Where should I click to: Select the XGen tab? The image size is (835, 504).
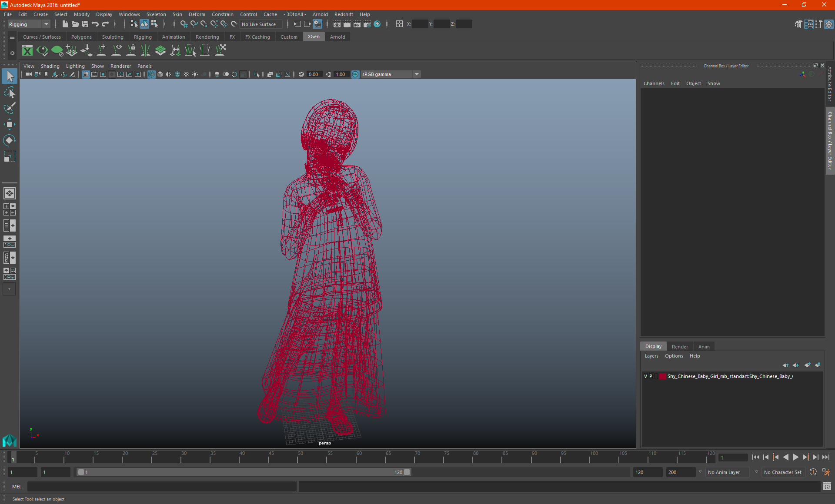[x=313, y=37]
